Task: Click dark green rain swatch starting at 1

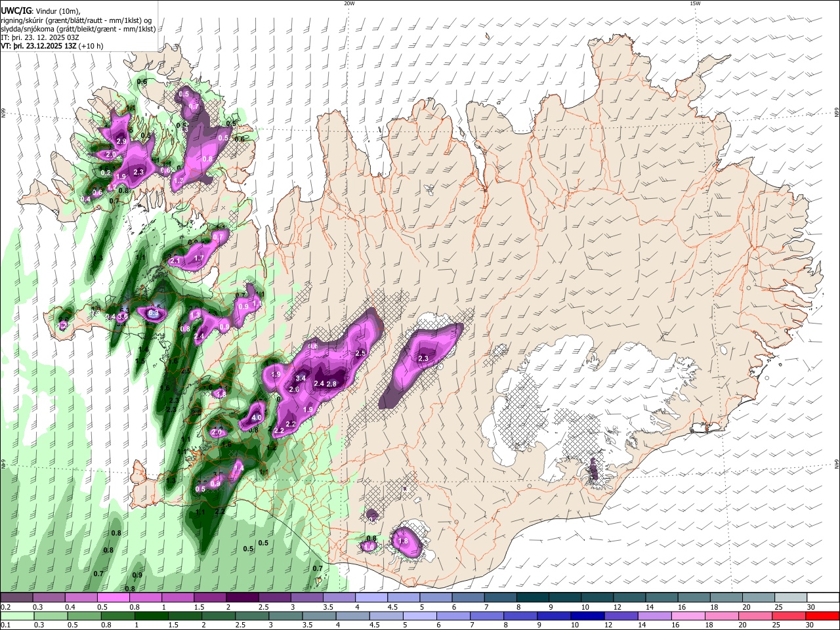Action: (x=151, y=616)
